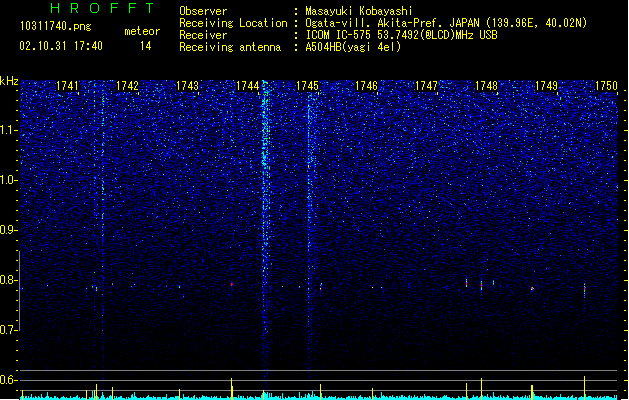Click the 1743 time axis label
The image size is (629, 400).
tap(187, 86)
